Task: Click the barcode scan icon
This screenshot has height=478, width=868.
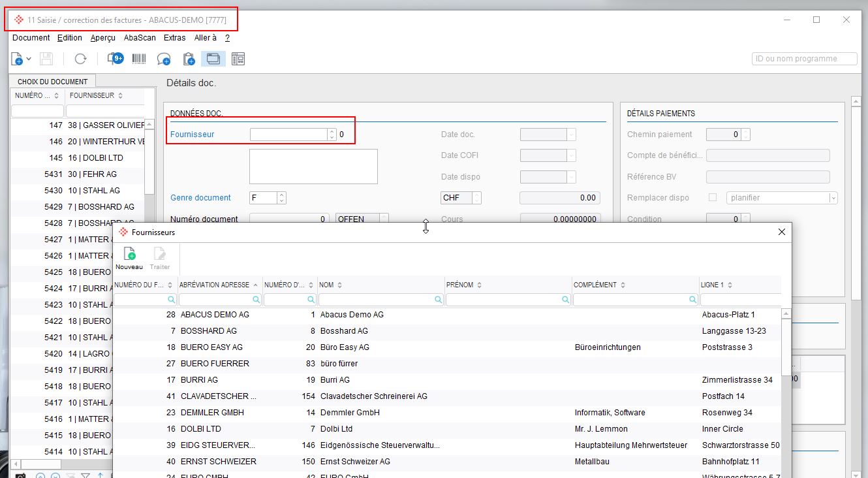Action: (139, 59)
